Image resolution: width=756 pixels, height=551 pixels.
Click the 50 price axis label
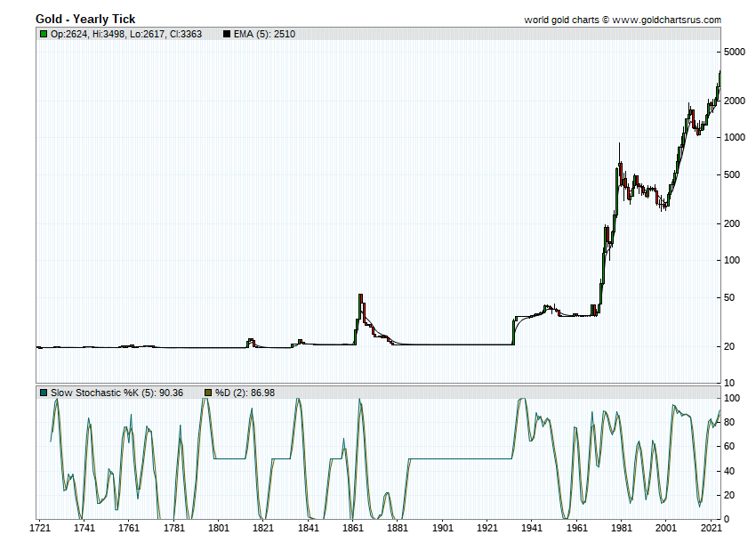729,297
